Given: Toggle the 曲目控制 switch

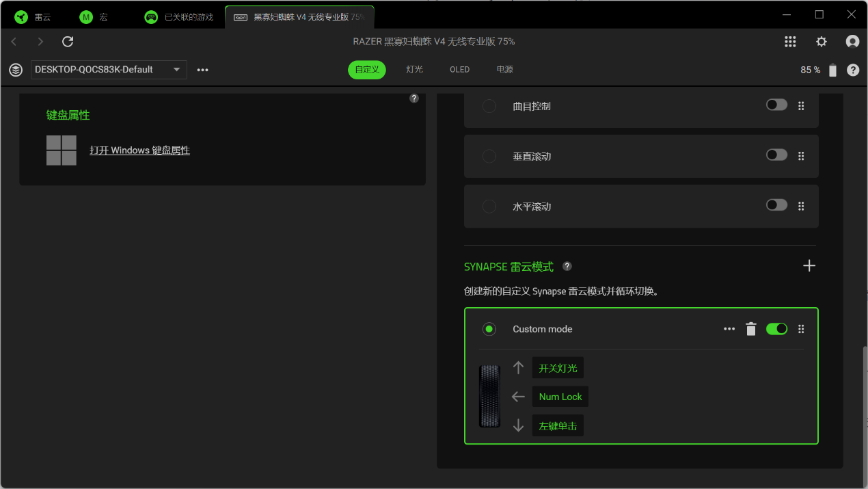Looking at the screenshot, I should click(x=776, y=105).
